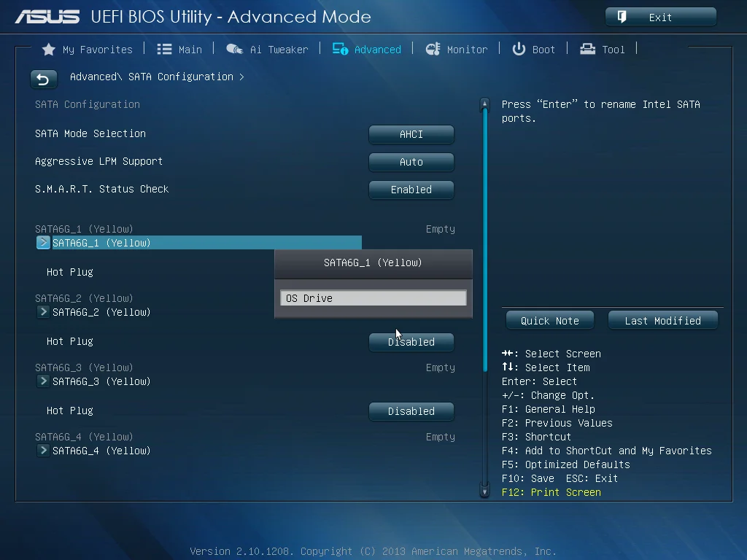Change S.M.A.R.T. Status Check Enabled option

(411, 190)
